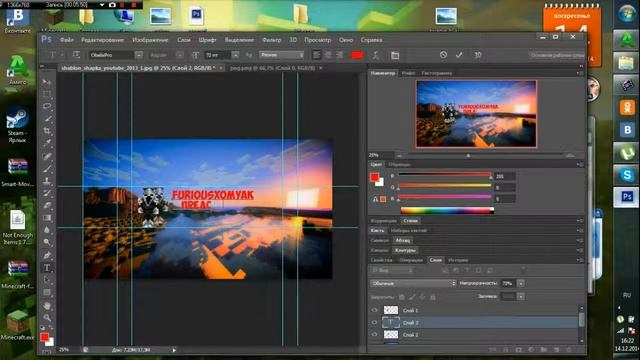Switch to the Гистограмма tab

(x=437, y=73)
